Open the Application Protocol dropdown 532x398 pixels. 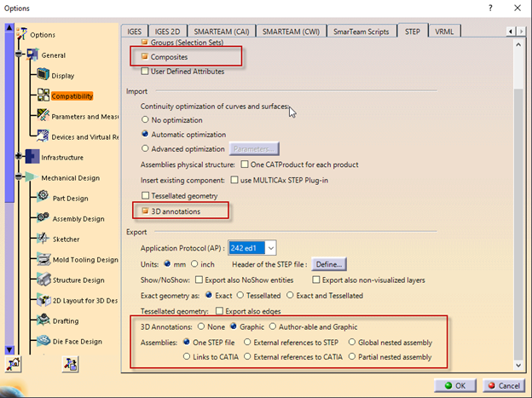[271, 248]
